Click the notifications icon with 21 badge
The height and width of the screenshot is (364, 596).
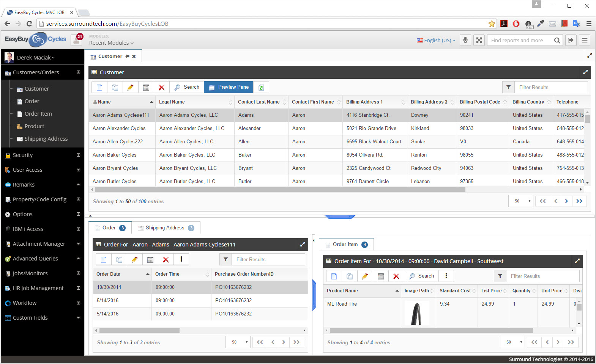coord(77,39)
